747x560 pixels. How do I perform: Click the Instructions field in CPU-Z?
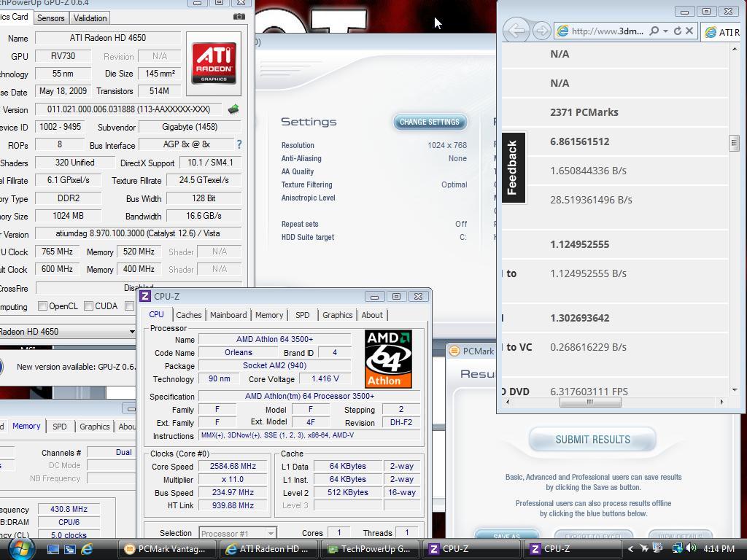(x=309, y=435)
